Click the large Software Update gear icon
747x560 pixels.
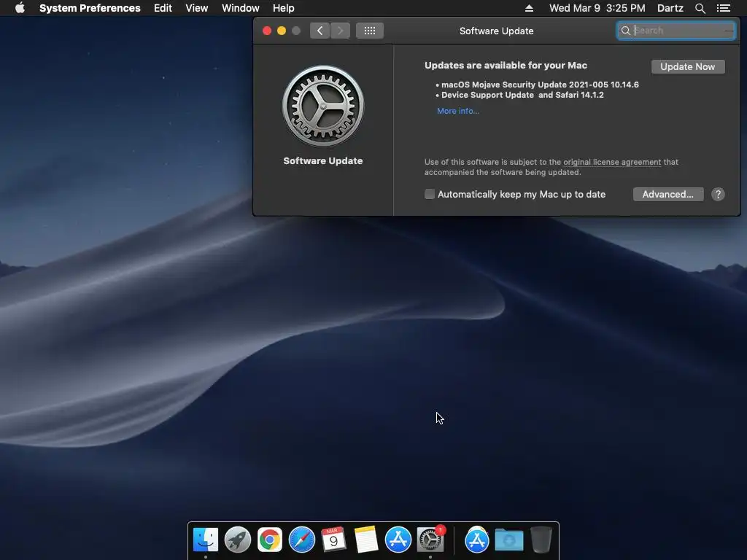[323, 106]
